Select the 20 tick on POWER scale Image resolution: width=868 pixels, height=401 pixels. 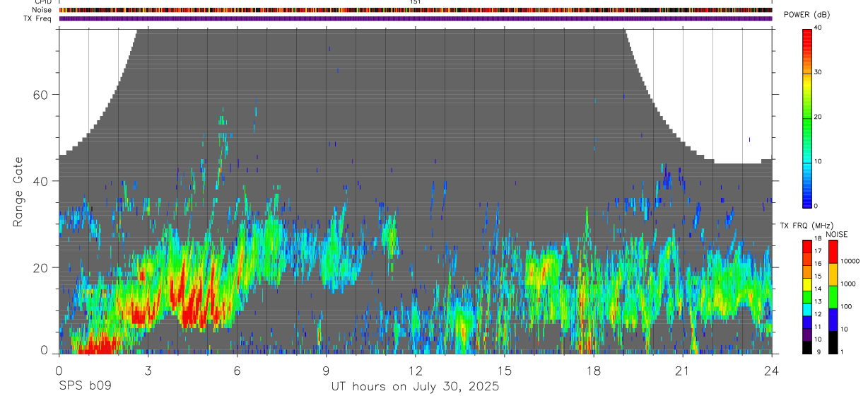818,117
